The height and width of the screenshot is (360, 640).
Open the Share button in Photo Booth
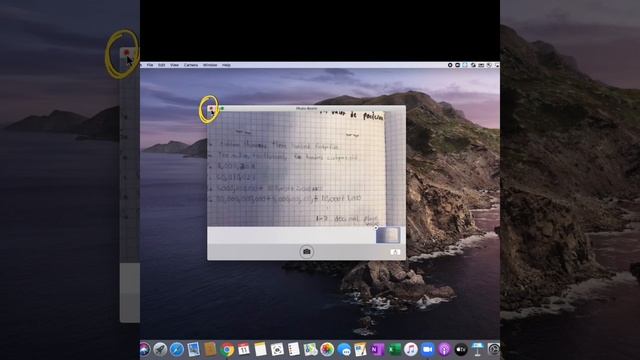(395, 252)
